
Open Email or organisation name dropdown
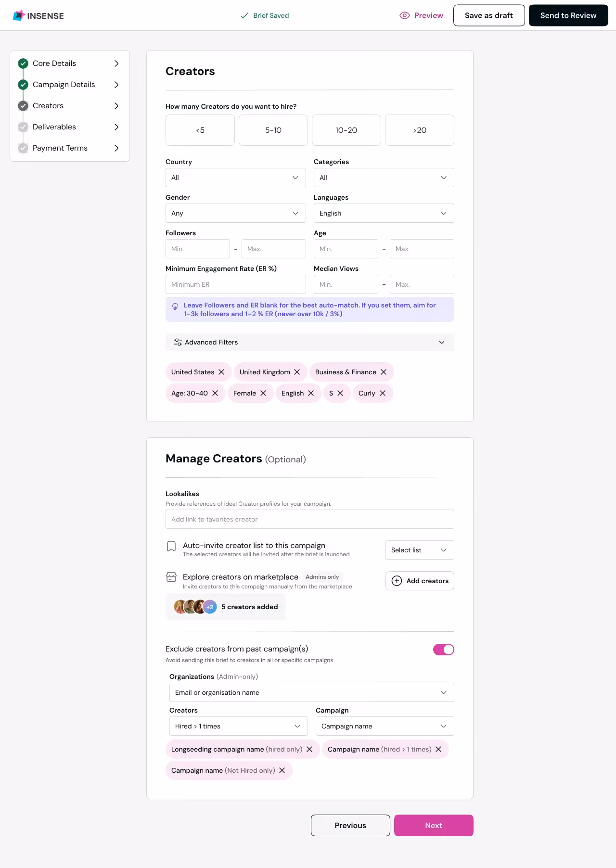[312, 692]
